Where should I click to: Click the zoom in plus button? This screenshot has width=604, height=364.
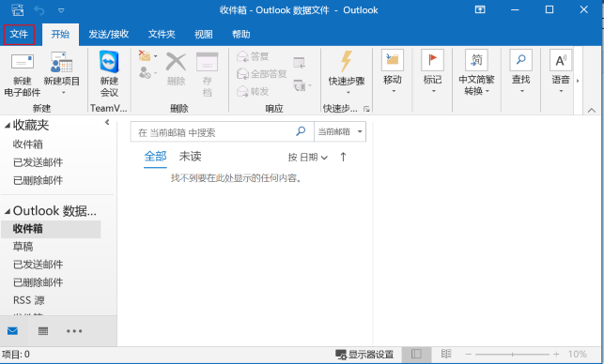pos(556,355)
